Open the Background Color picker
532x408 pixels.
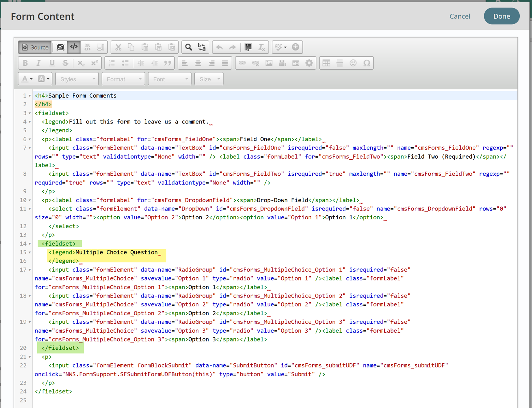point(43,79)
